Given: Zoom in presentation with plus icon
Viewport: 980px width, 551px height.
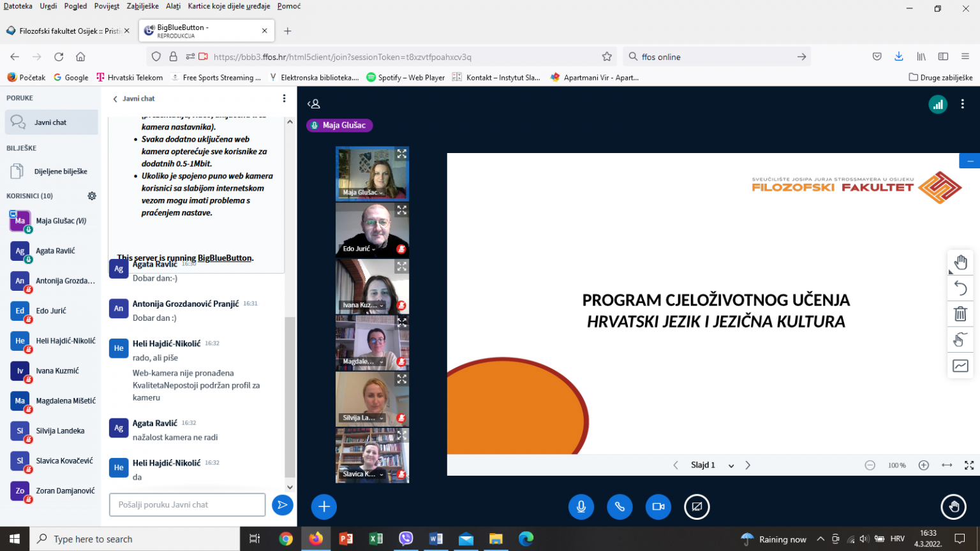Looking at the screenshot, I should [x=923, y=466].
